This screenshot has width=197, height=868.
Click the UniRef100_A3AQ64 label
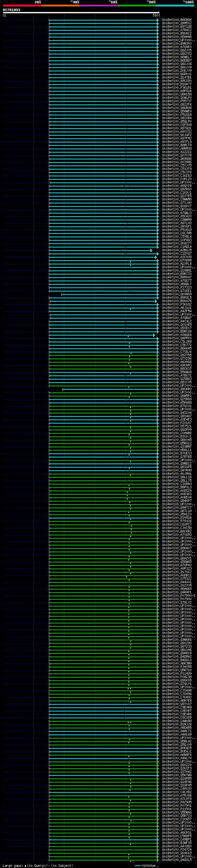[x=176, y=335]
